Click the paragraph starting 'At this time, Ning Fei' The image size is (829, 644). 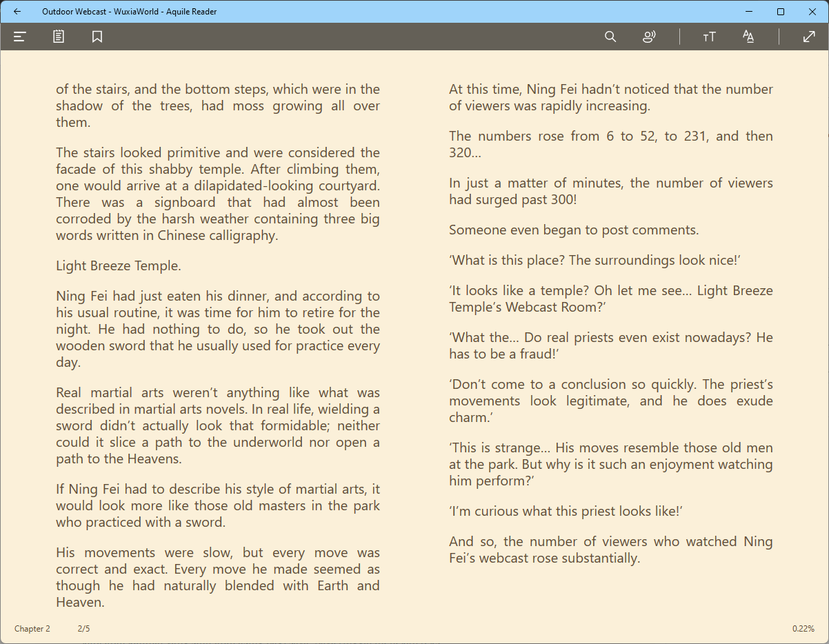(x=610, y=98)
